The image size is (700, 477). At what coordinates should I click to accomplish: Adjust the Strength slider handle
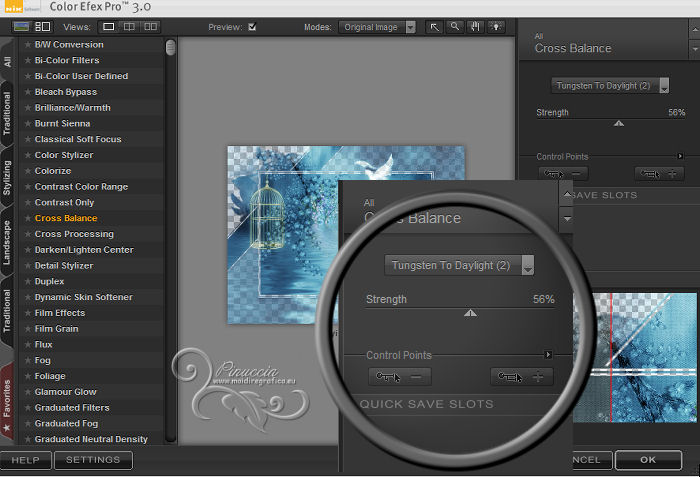pos(618,124)
